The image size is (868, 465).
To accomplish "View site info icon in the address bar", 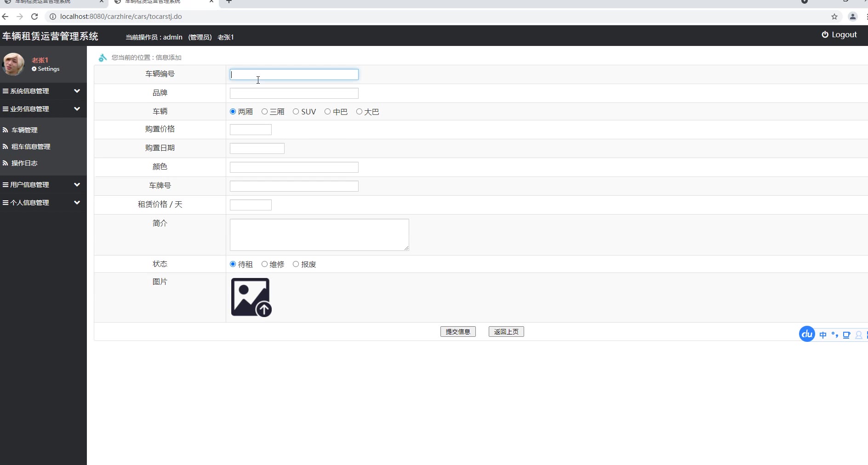I will point(52,17).
